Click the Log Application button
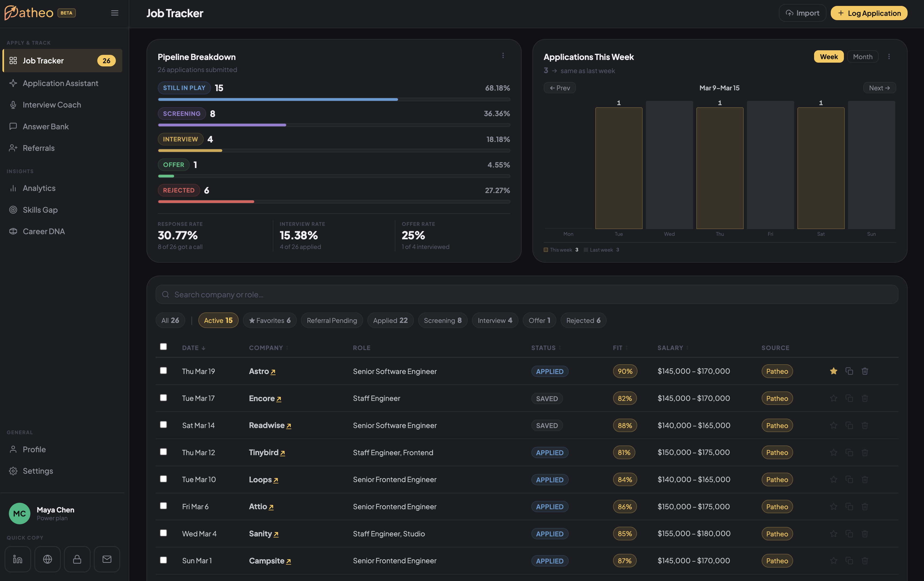Viewport: 924px width, 581px height. coord(869,13)
